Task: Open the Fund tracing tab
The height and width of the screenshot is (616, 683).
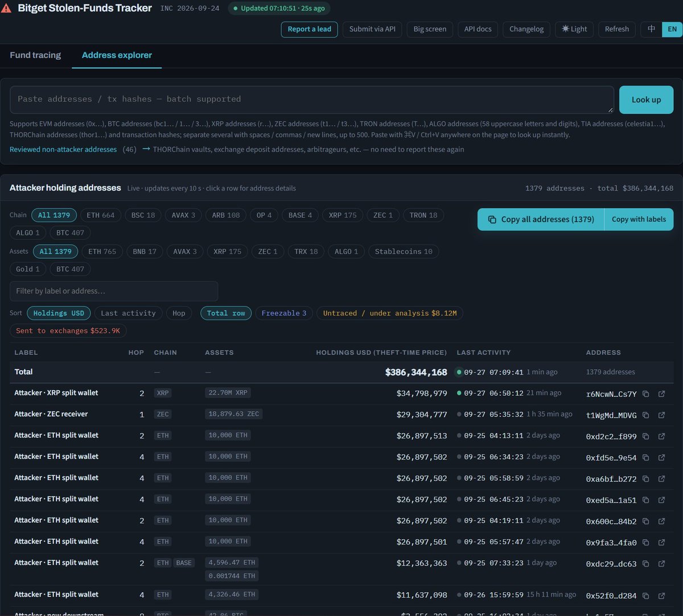Action: [35, 55]
